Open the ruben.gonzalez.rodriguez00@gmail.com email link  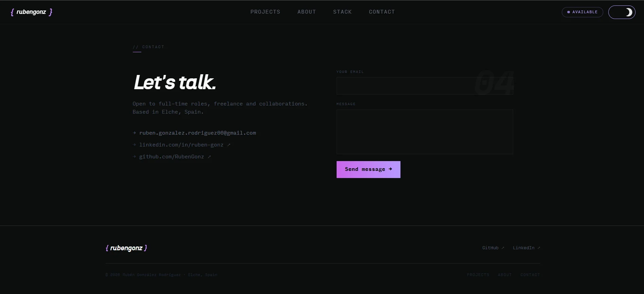[x=197, y=133]
